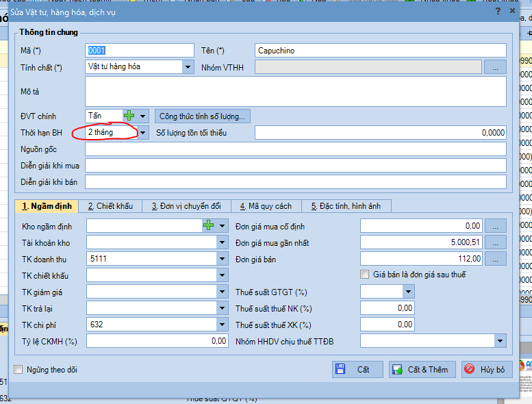Click the Hủy bỏ cancel button
The image size is (532, 404).
click(x=487, y=369)
